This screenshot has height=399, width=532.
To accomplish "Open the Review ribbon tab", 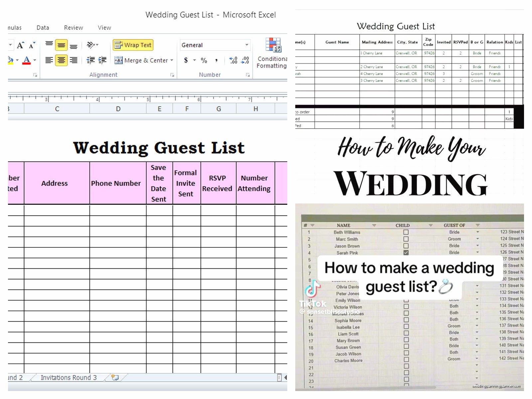I will [x=73, y=28].
